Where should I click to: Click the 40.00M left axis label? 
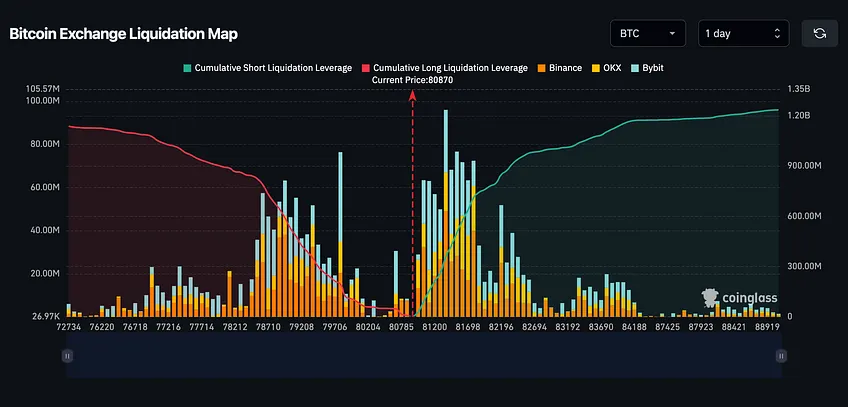click(x=44, y=231)
